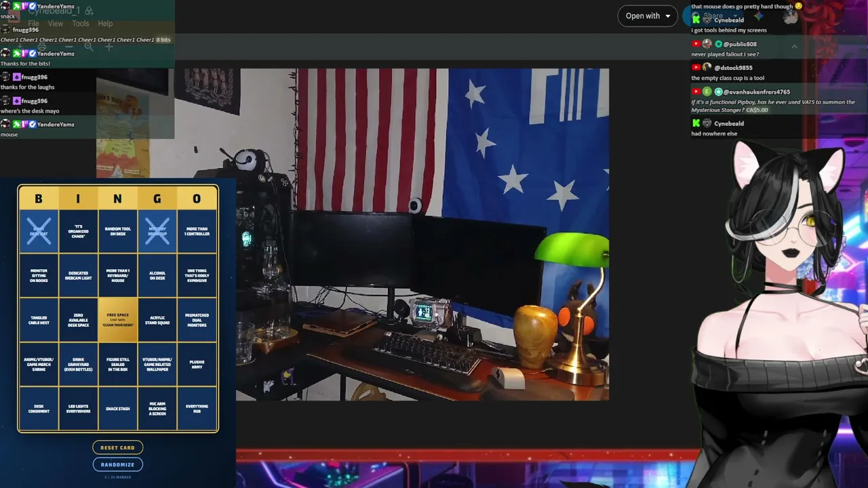Viewport: 868px width, 488px height.
Task: Open the File menu
Action: coord(33,24)
